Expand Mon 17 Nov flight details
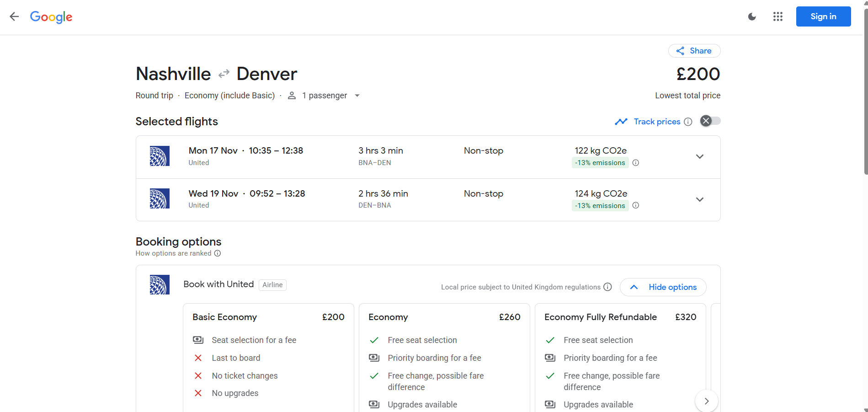Viewport: 868px width, 412px height. pyautogui.click(x=699, y=157)
